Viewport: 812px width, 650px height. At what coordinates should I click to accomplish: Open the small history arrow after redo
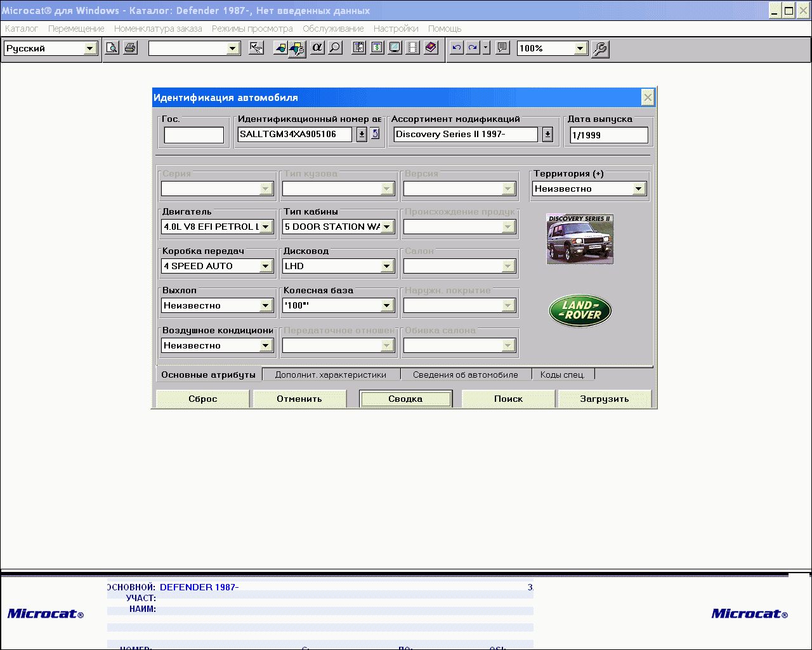pyautogui.click(x=486, y=48)
